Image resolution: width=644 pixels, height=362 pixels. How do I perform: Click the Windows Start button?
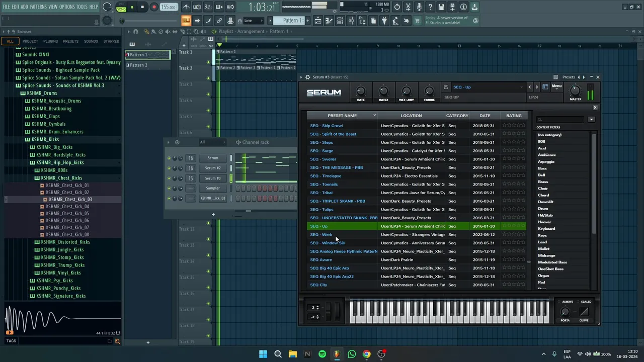pos(263,354)
